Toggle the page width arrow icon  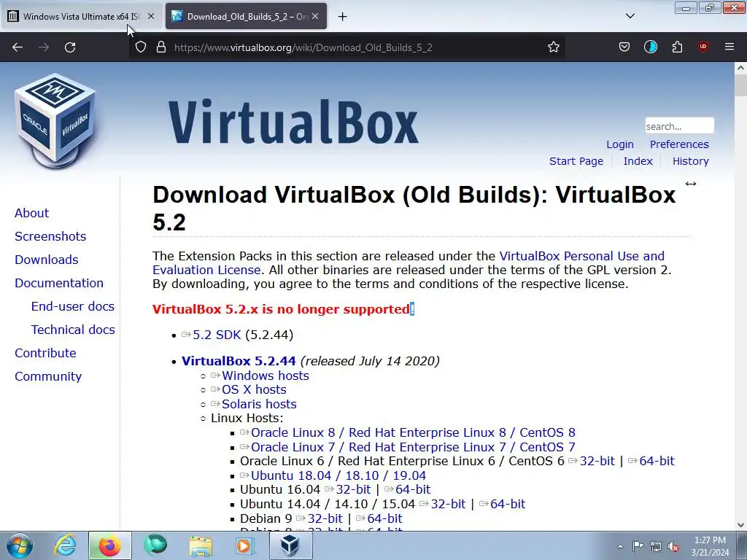pyautogui.click(x=690, y=184)
